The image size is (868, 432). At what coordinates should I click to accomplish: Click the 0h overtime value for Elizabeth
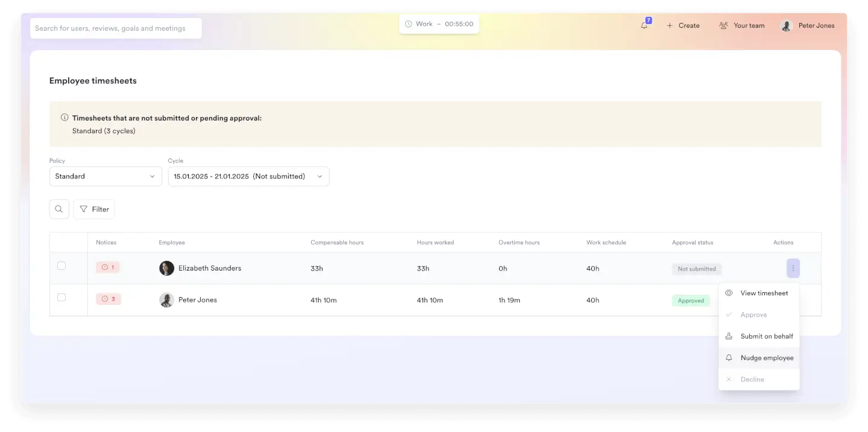[503, 269]
